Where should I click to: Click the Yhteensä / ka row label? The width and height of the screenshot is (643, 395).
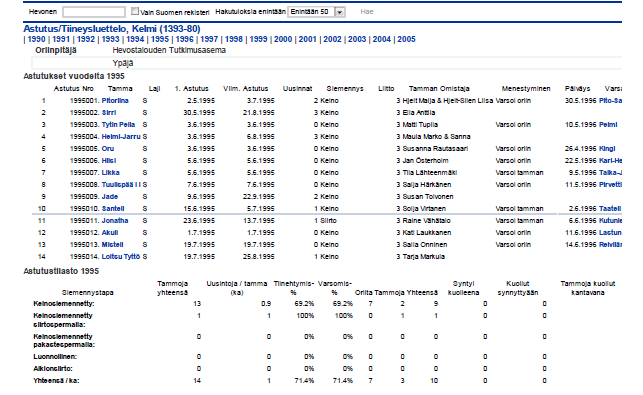click(x=56, y=381)
